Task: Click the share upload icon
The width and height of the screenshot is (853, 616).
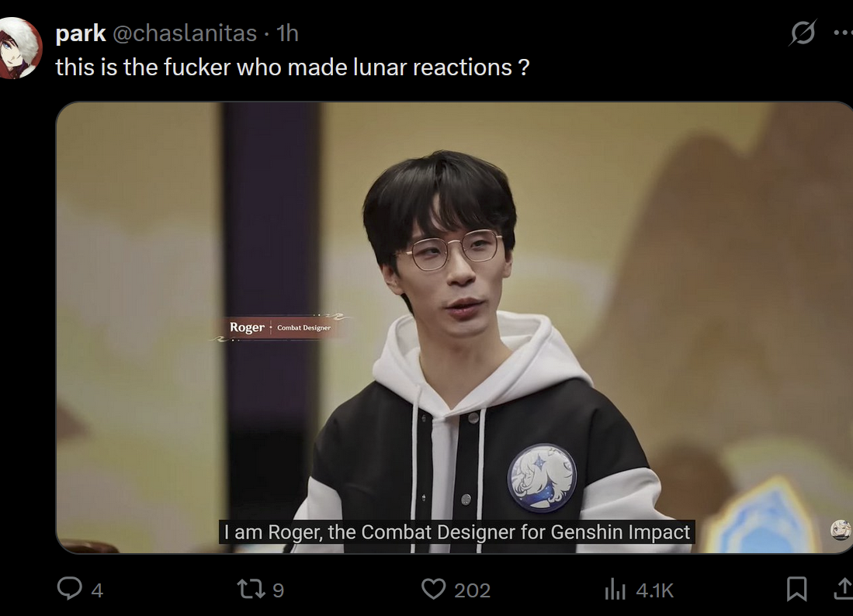Action: pos(844,588)
